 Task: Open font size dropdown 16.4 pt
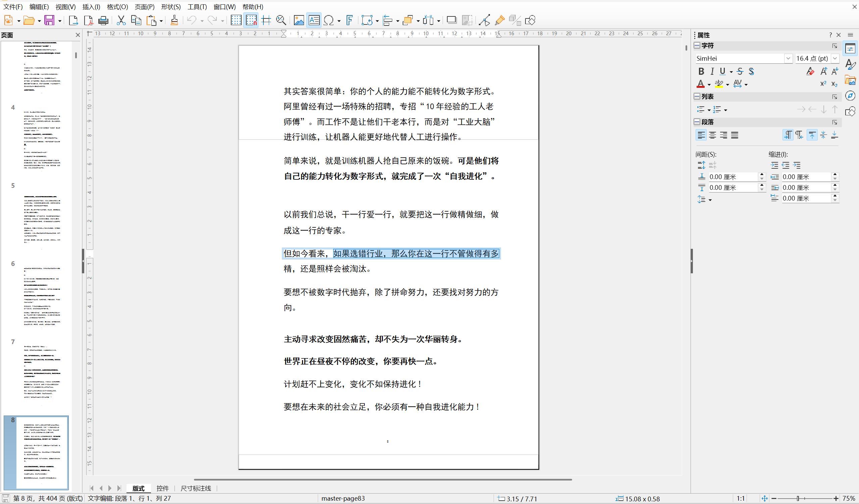(x=835, y=59)
